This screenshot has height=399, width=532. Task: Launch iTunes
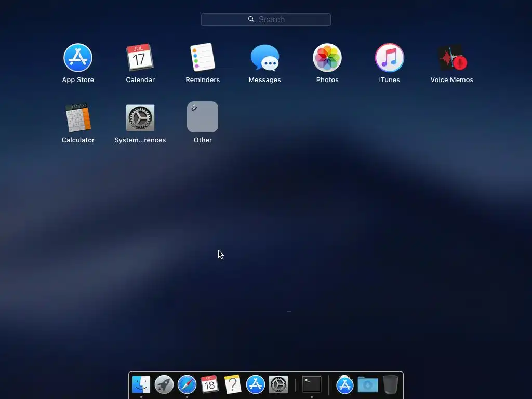tap(389, 57)
